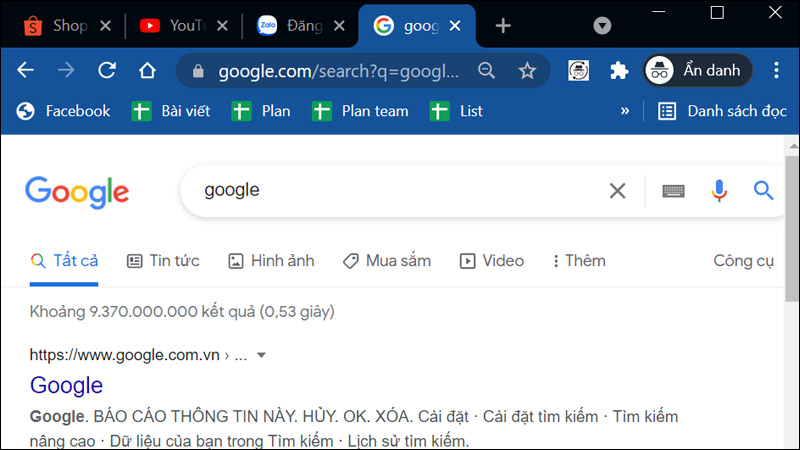
Task: Expand the google.com.vn result options arrow
Action: click(x=261, y=355)
